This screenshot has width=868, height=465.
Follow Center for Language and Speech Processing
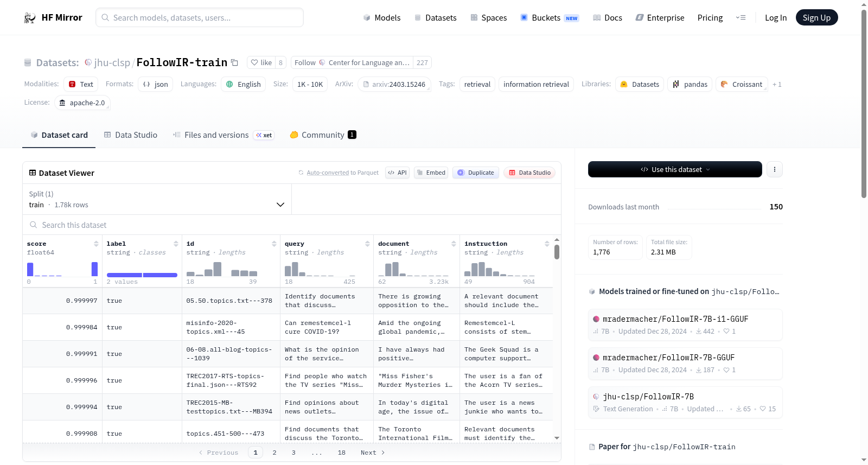[x=352, y=62]
